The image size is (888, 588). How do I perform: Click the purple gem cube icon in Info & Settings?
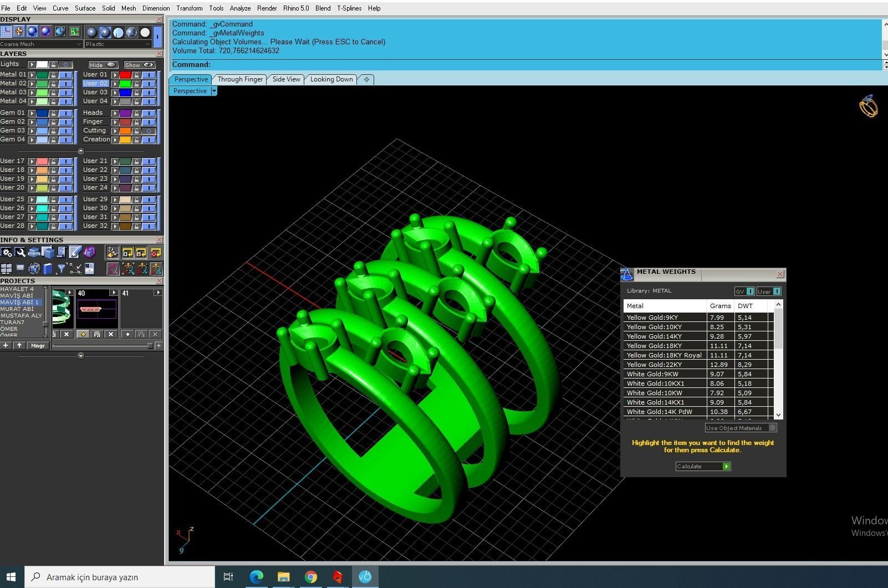(x=89, y=253)
